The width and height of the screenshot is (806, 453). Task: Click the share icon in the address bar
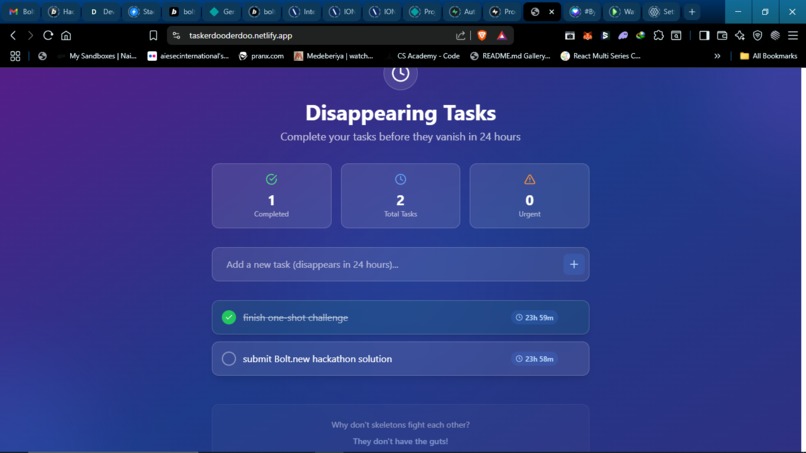(x=460, y=35)
